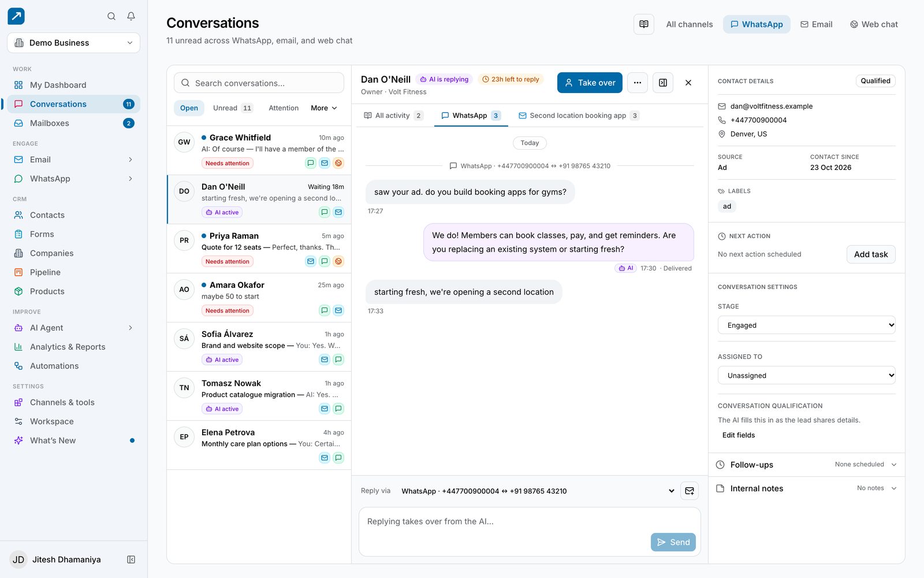Open the Assigned To dropdown showing Unassigned
This screenshot has height=578, width=924.
[807, 376]
